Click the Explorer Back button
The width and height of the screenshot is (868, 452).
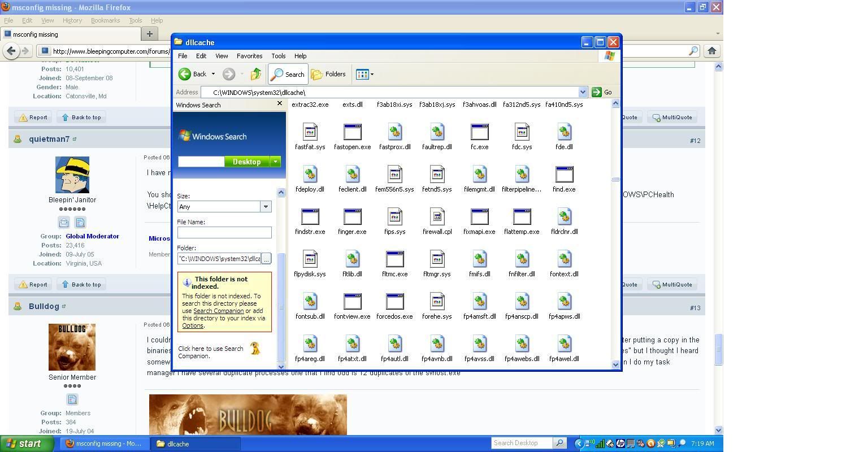(x=193, y=74)
